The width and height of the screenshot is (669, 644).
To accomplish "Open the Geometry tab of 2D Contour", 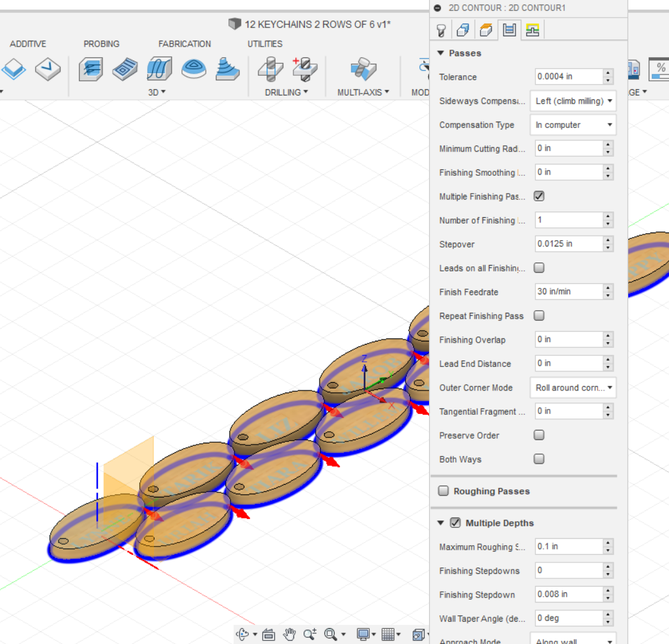I will [463, 29].
